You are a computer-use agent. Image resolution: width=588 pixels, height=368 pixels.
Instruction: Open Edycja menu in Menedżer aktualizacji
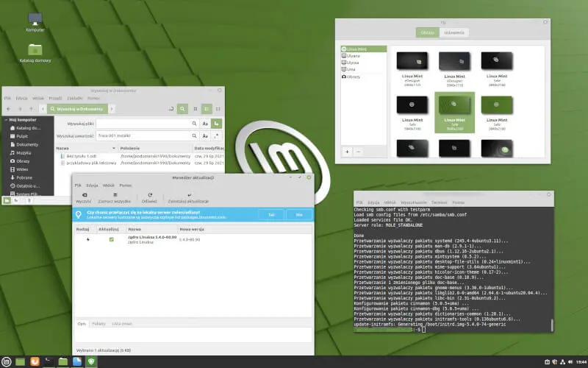pos(92,185)
